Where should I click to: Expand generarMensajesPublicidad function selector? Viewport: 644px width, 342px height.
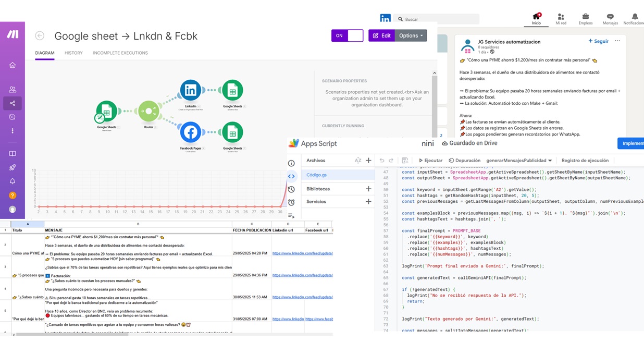pyautogui.click(x=519, y=161)
